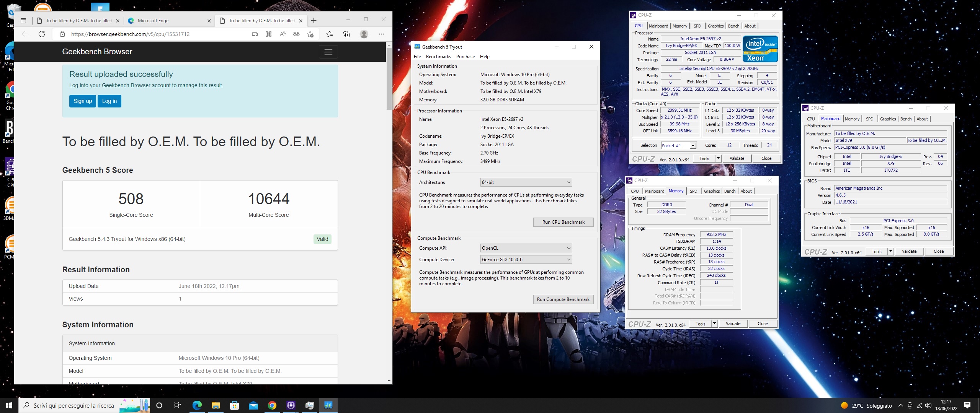Click the new tab plus icon in Edge
This screenshot has height=413, width=980.
tap(314, 21)
